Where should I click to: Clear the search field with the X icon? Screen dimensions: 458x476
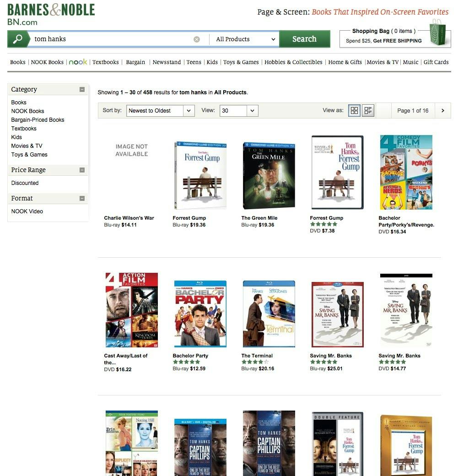pyautogui.click(x=197, y=39)
